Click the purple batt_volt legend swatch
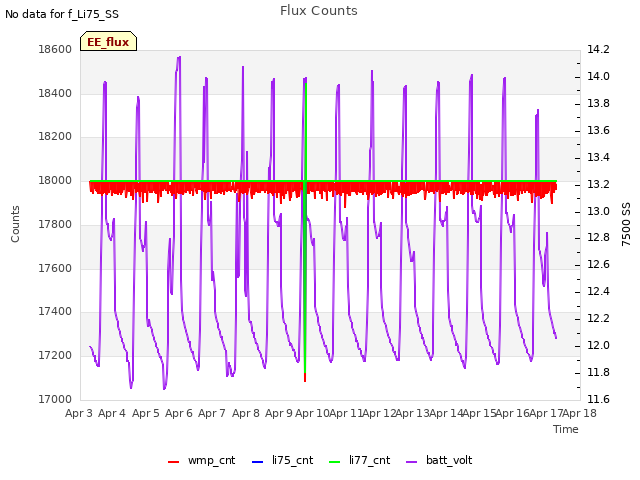640x480 pixels. (412, 462)
